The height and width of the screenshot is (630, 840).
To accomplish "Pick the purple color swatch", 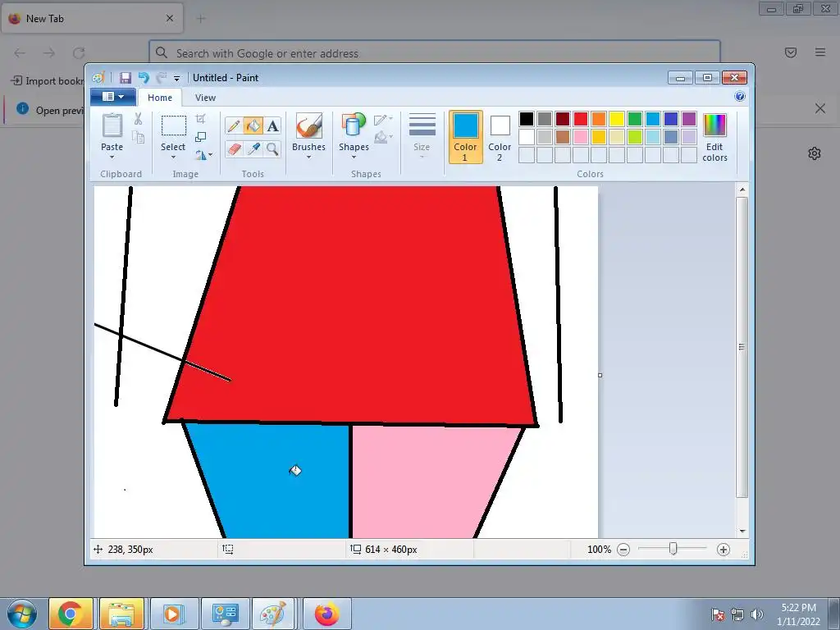I will 689,118.
